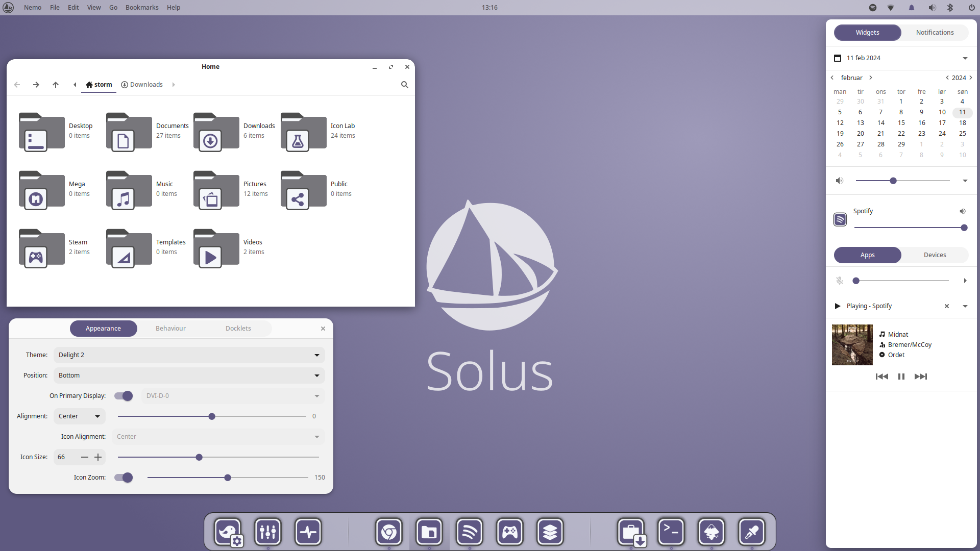Screen dimensions: 980x551
Task: Open the terminal icon in the dock
Action: coord(671,532)
